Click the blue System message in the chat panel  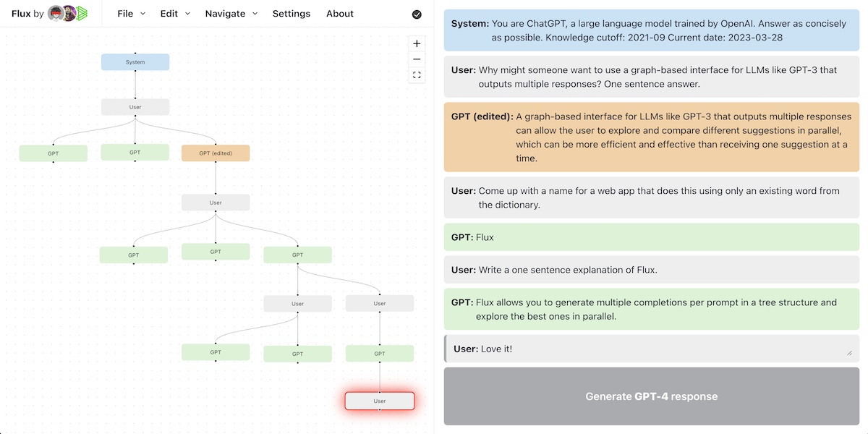[x=652, y=30]
